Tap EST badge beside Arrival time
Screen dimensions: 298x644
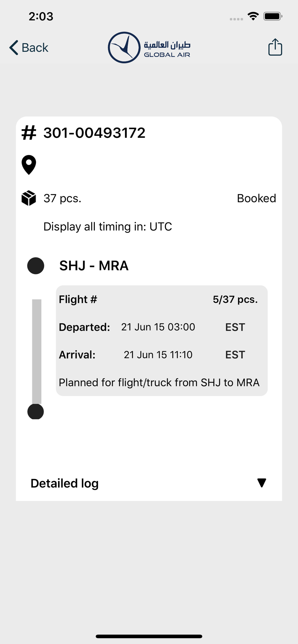pyautogui.click(x=235, y=355)
